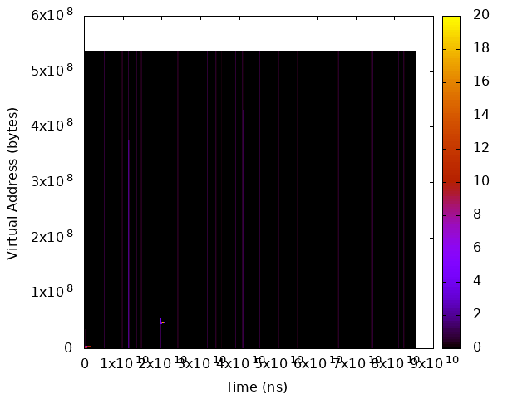Click the "Time (ns)" x-axis title
The width and height of the screenshot is (532, 399).
click(x=256, y=387)
